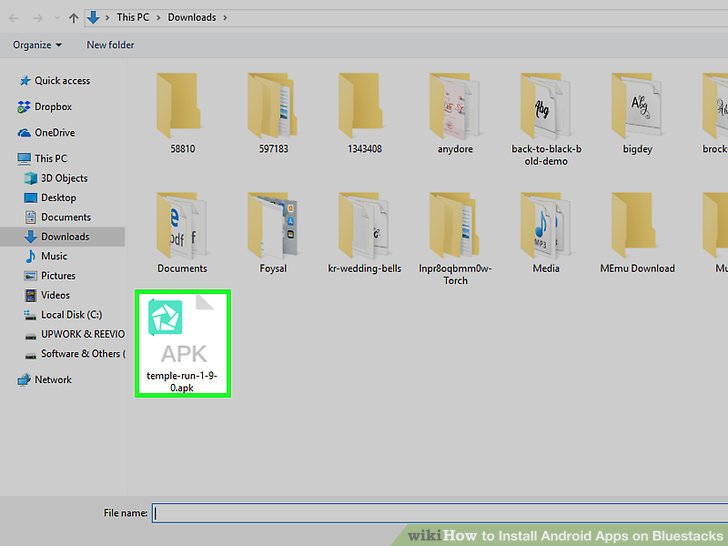
Task: Open UPWORK & REEVIO drive
Action: point(83,334)
